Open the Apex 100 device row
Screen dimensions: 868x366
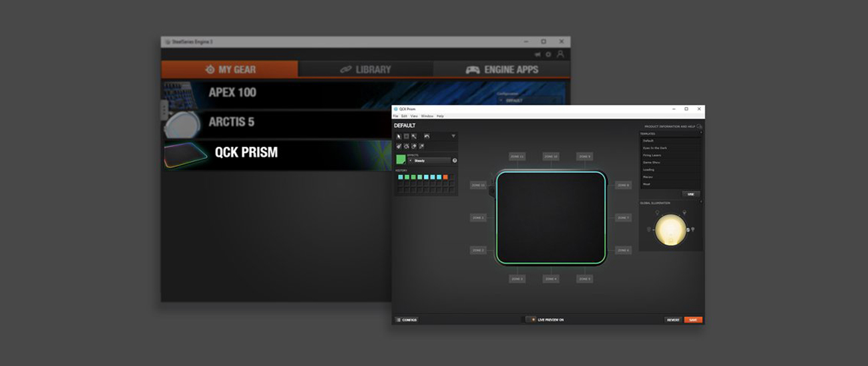tap(363, 94)
